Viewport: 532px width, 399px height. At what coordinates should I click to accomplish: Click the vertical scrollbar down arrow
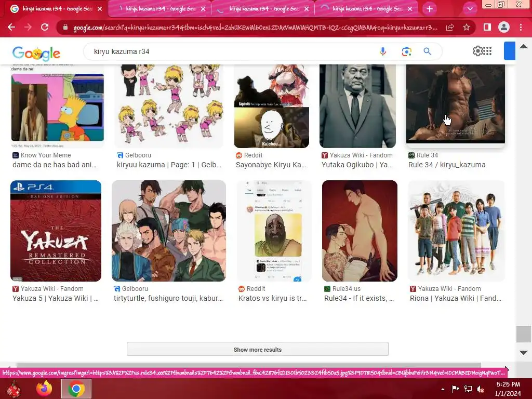524,353
